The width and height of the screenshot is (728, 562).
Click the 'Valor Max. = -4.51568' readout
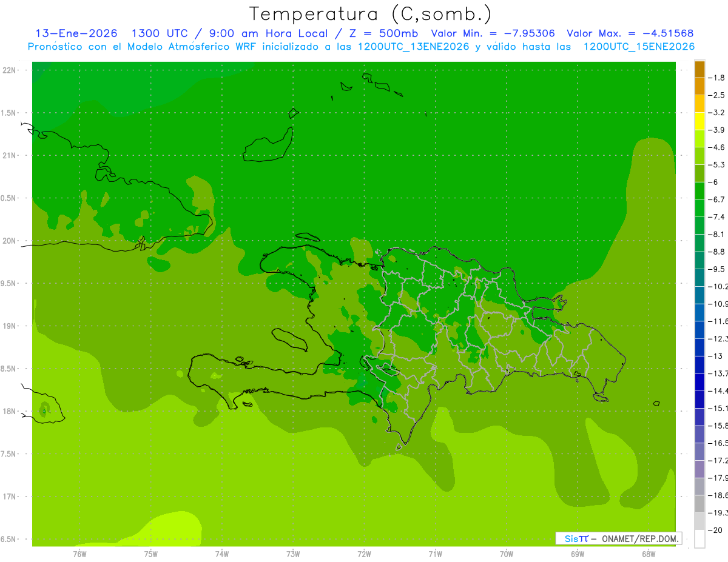point(630,33)
